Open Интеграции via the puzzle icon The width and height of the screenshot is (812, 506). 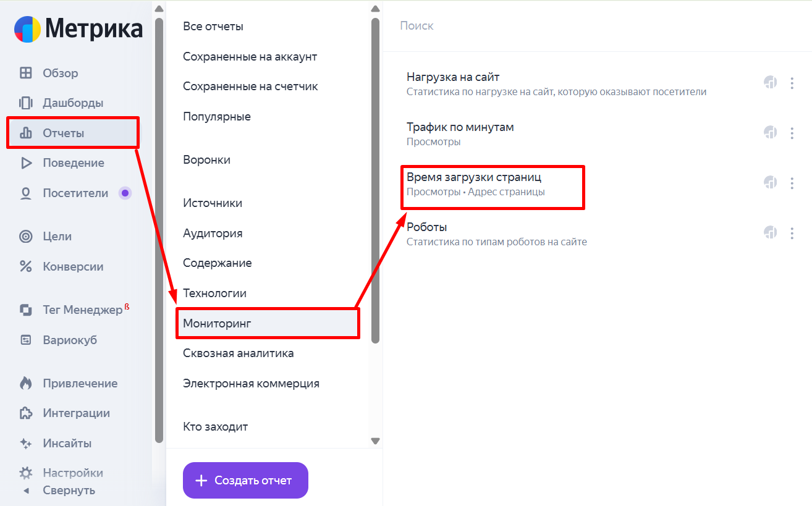click(25, 413)
